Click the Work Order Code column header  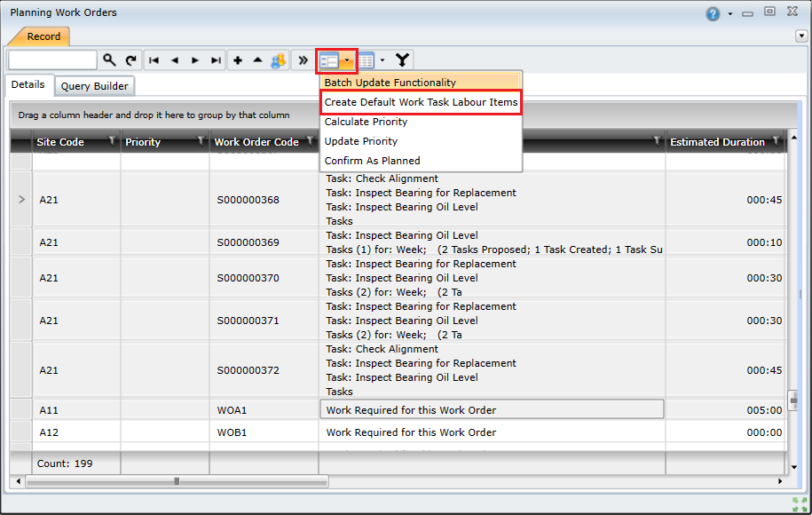point(256,142)
